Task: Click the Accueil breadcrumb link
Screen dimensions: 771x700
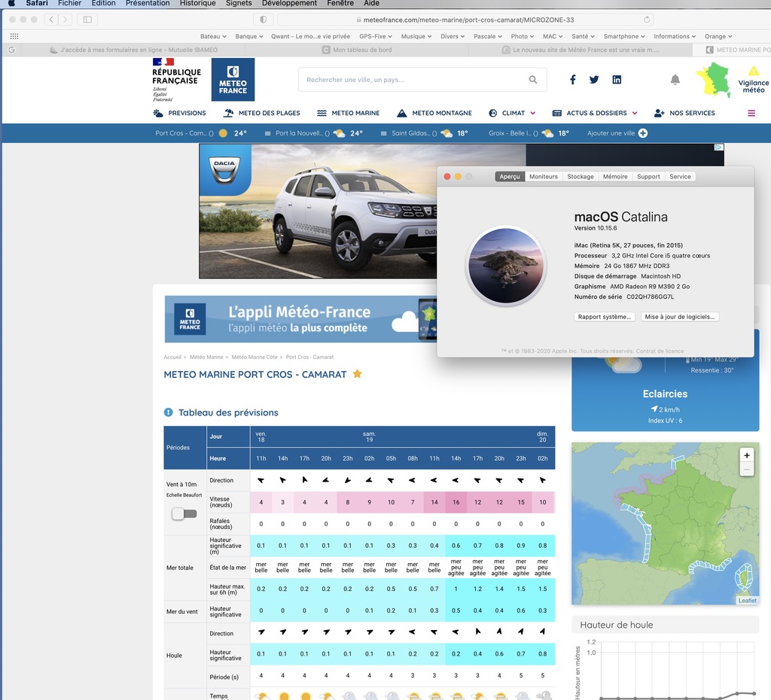Action: pyautogui.click(x=172, y=357)
